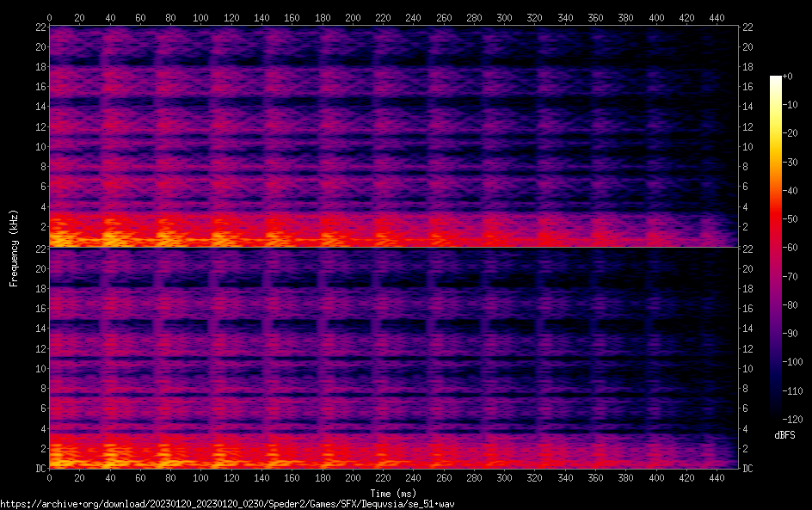The width and height of the screenshot is (812, 510).
Task: Click the DC label on the lower right axis
Action: [748, 469]
